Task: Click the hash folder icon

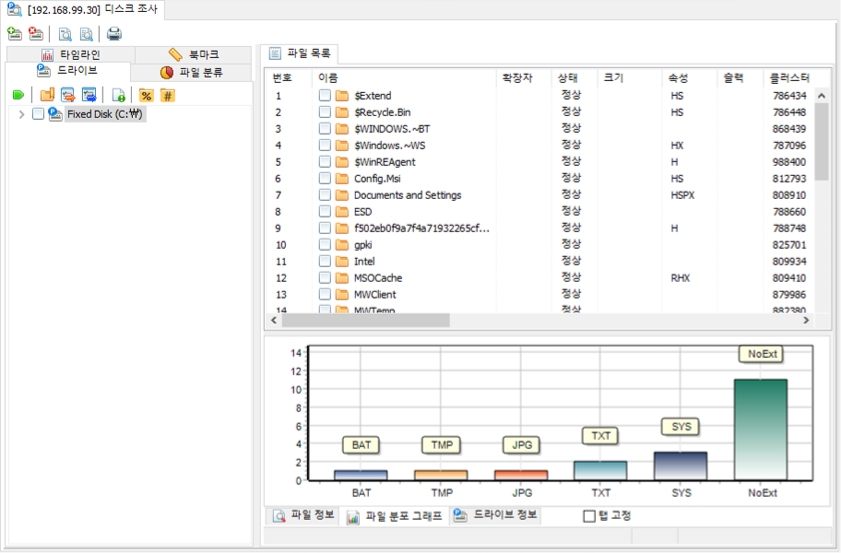Action: click(x=168, y=95)
